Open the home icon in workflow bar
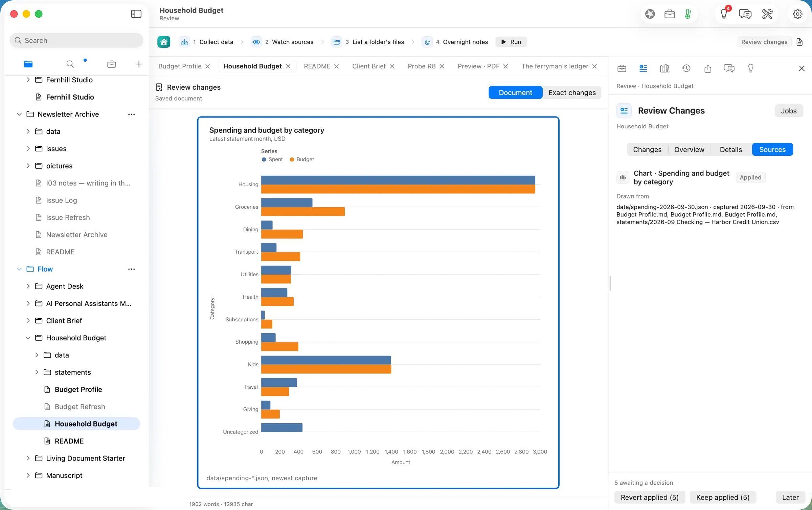This screenshot has width=812, height=510. click(164, 42)
